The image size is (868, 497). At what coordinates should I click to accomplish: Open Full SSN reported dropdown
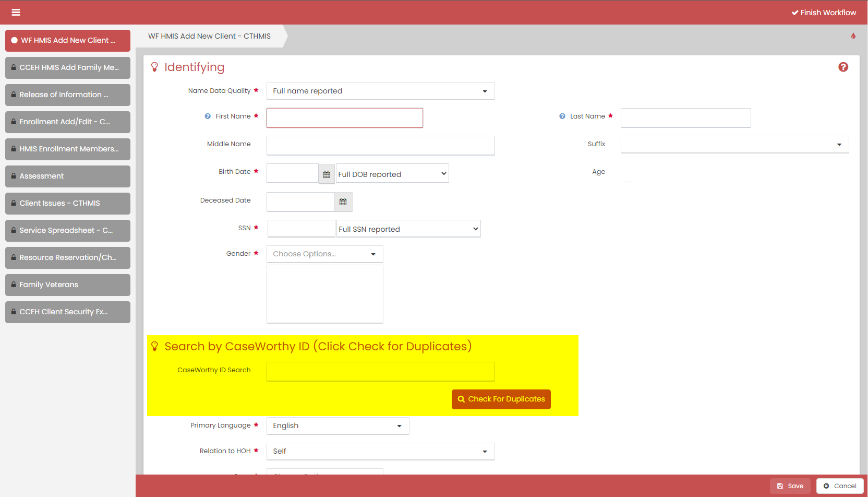[408, 229]
